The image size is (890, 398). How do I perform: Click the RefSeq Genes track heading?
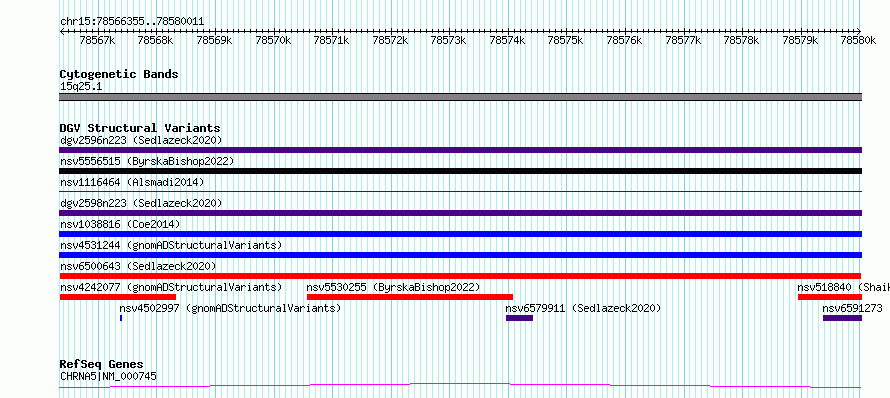[x=101, y=364]
